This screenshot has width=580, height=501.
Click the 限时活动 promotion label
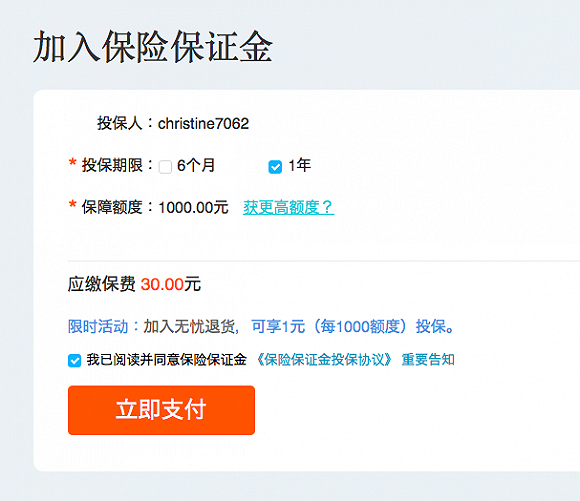pyautogui.click(x=98, y=326)
